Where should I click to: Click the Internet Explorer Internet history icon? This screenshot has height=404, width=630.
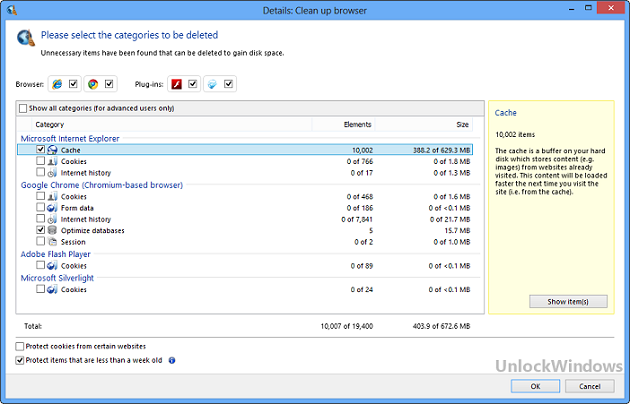(x=52, y=173)
